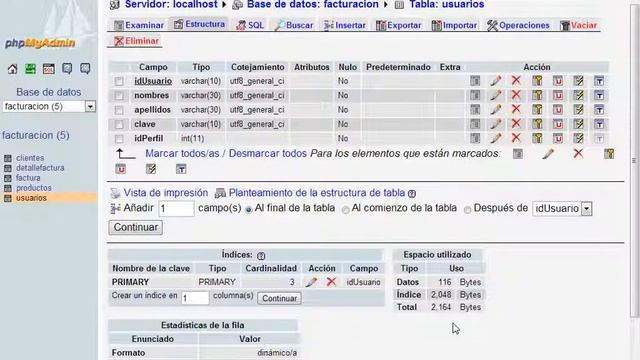640x360 pixels.
Task: Unique icon for marked elements row
Action: point(120,169)
